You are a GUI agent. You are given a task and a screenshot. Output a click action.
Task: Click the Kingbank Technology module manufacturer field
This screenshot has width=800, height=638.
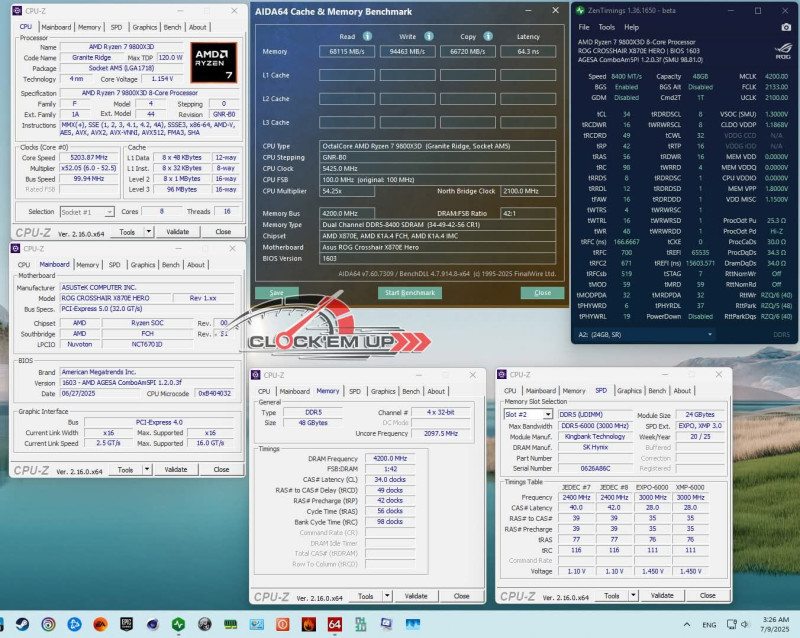coord(595,436)
